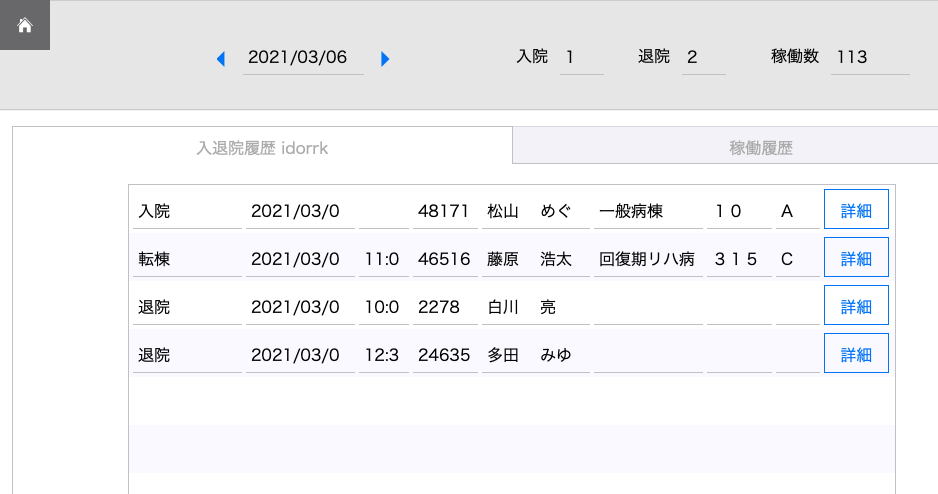
Task: Click the name 松山 めぐ
Action: point(535,211)
